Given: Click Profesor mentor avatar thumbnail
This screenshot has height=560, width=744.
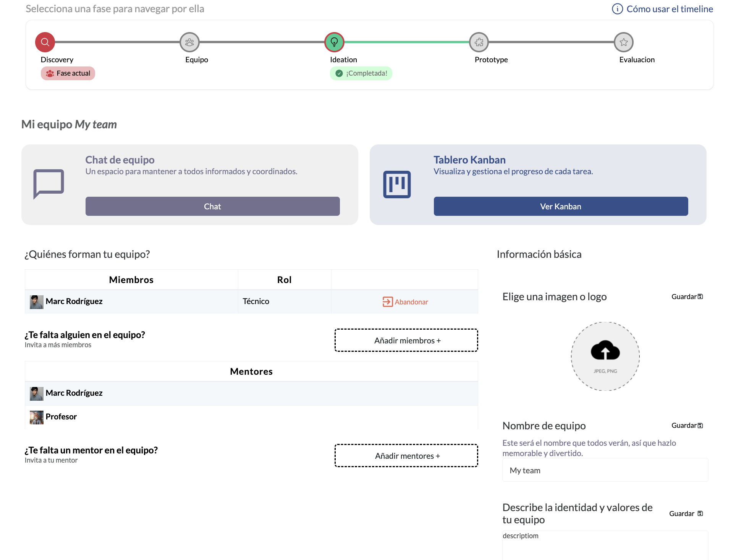Looking at the screenshot, I should (37, 417).
